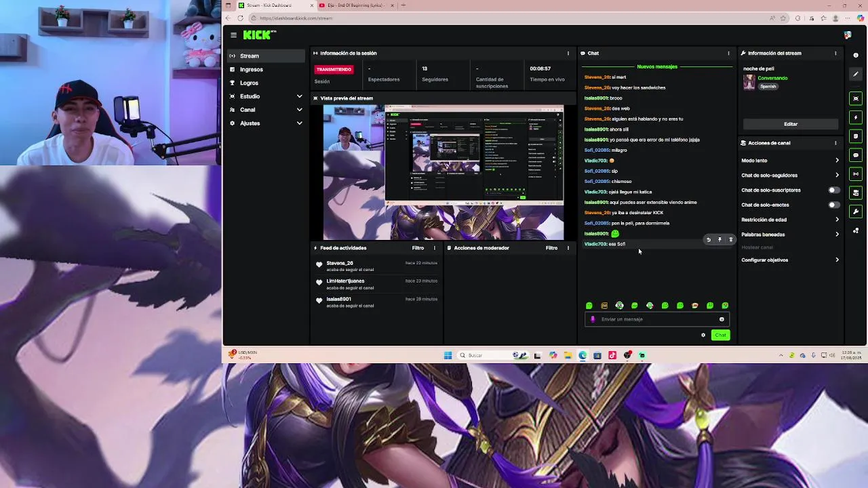Expand the Canal sidebar section
The width and height of the screenshot is (868, 488).
pyautogui.click(x=265, y=110)
